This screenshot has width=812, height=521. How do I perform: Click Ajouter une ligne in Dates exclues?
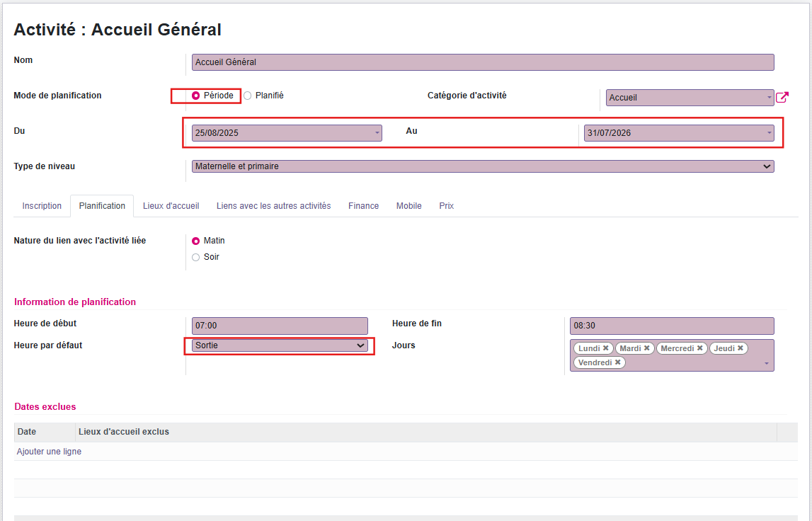[x=49, y=452]
